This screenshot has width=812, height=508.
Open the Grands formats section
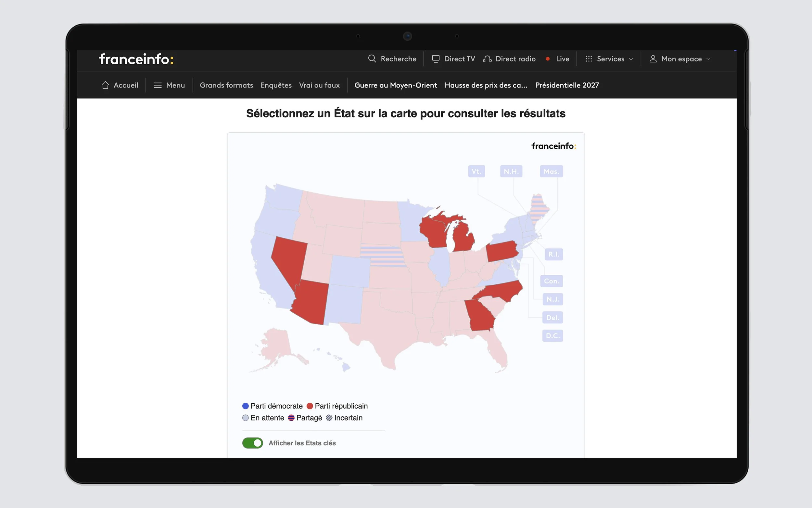coord(226,85)
